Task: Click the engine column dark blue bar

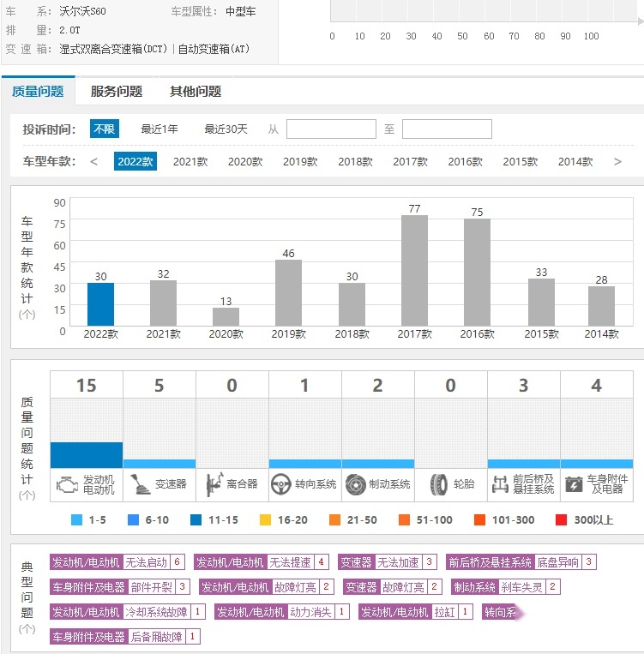Action: 87,455
